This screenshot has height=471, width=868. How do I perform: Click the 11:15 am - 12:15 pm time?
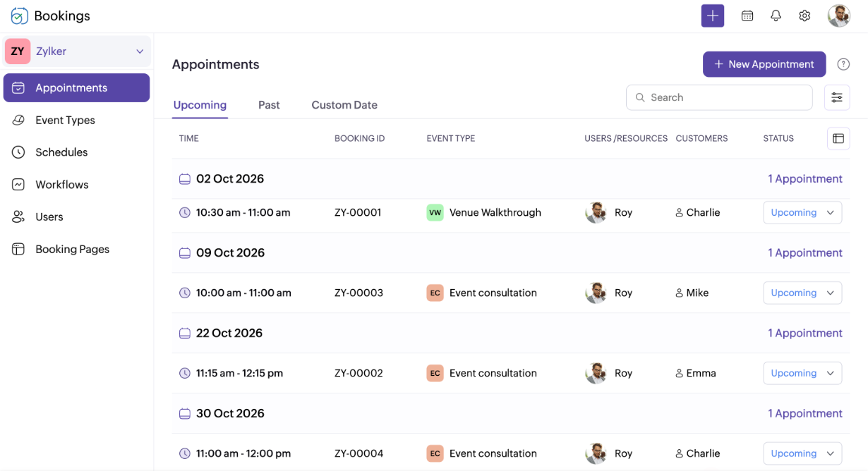click(x=239, y=373)
